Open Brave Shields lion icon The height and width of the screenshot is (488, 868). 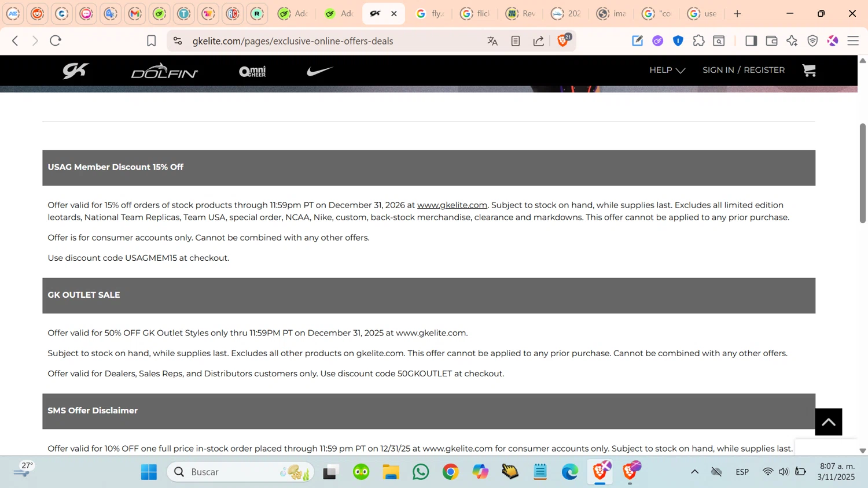point(563,40)
